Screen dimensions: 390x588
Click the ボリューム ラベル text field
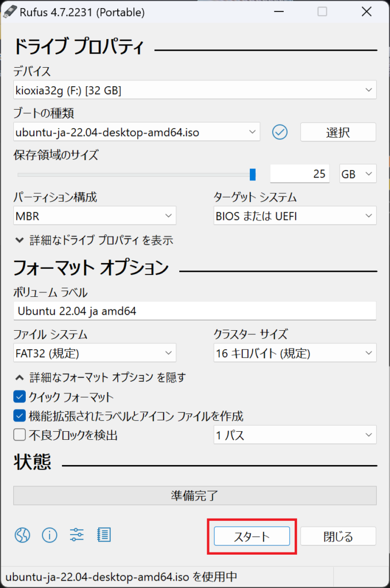[x=195, y=311]
